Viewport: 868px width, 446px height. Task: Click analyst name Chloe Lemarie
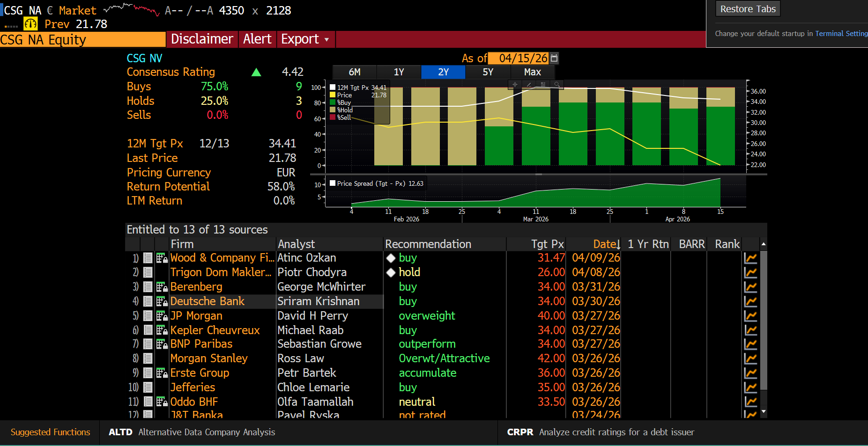313,388
